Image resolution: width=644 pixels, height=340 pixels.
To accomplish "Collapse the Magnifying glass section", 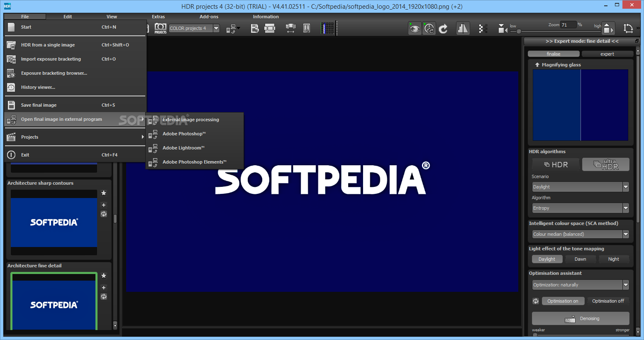I will [537, 65].
